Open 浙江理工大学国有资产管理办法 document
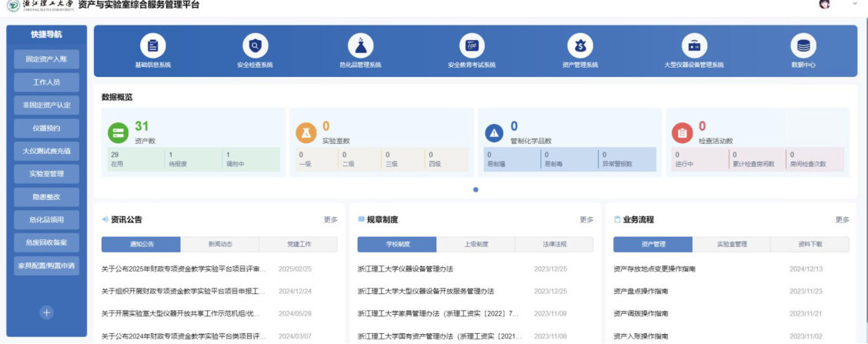Viewport: 868px width, 344px height. (440, 336)
